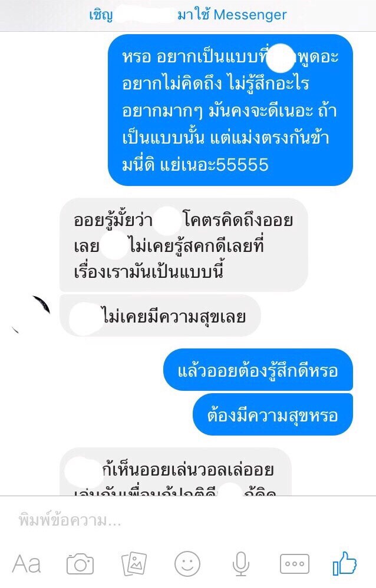
Task: Tap the gray message beginning 'ออยรู้มั้ยว่า'
Action: point(184,245)
